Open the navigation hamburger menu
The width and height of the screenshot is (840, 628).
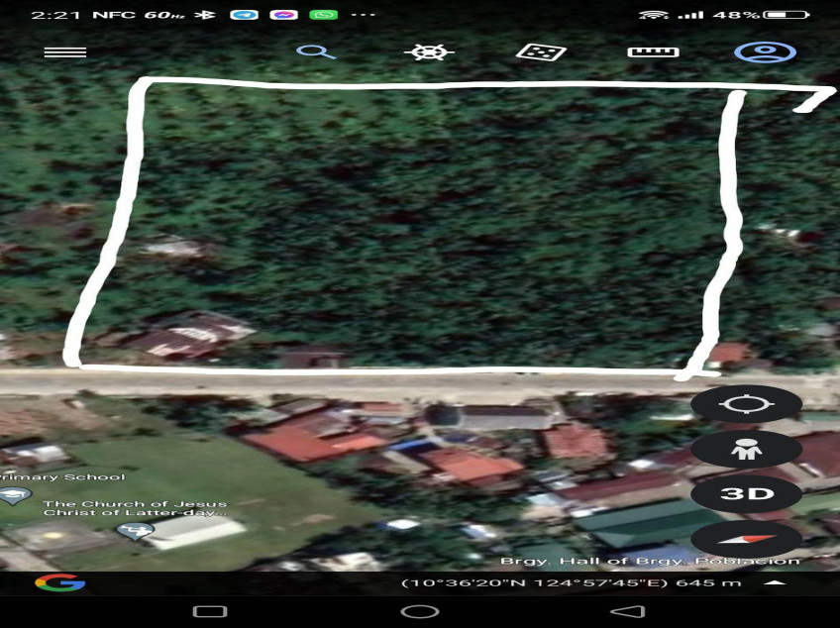65,52
